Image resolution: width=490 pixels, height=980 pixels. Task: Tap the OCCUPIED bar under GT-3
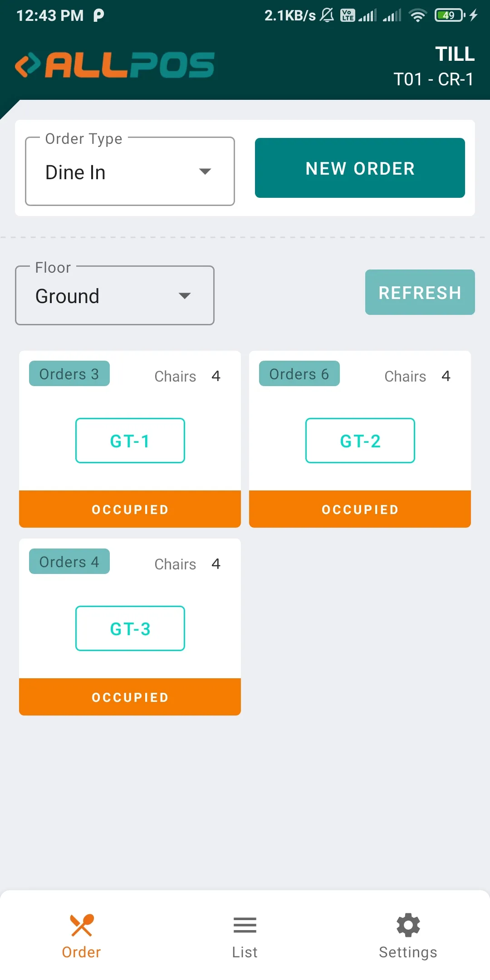[130, 697]
